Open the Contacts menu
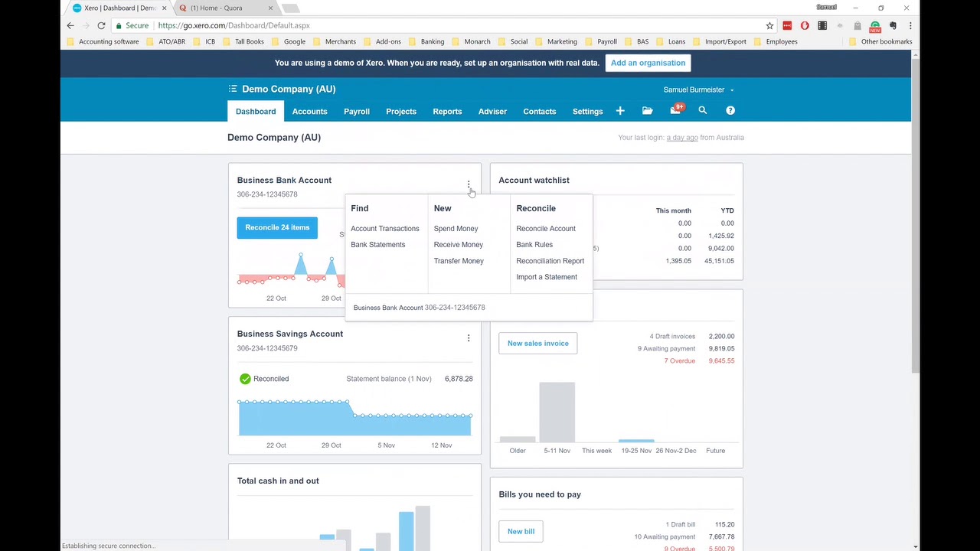 tap(540, 112)
